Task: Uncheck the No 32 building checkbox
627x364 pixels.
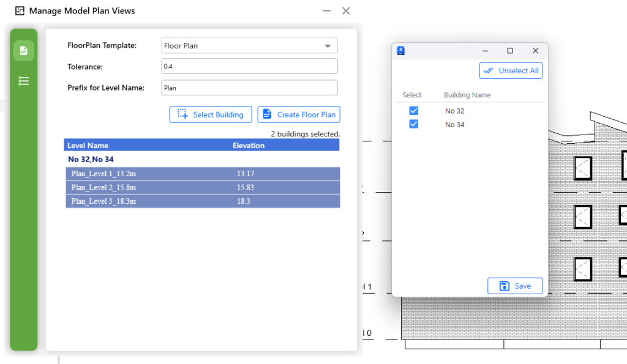Action: coord(413,111)
